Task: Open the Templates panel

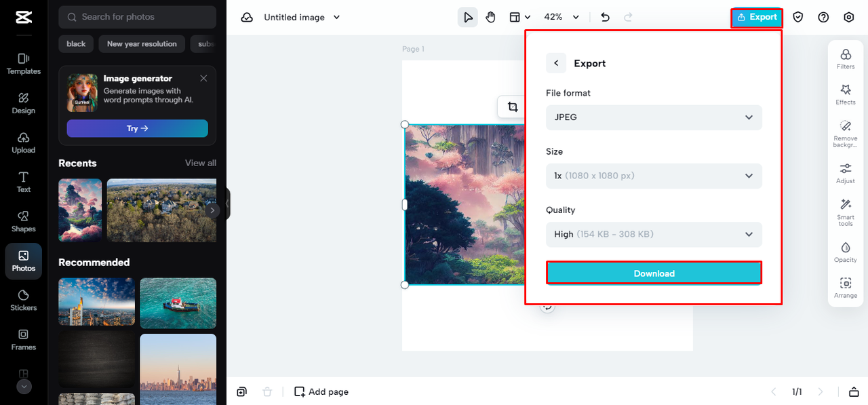Action: [x=24, y=64]
